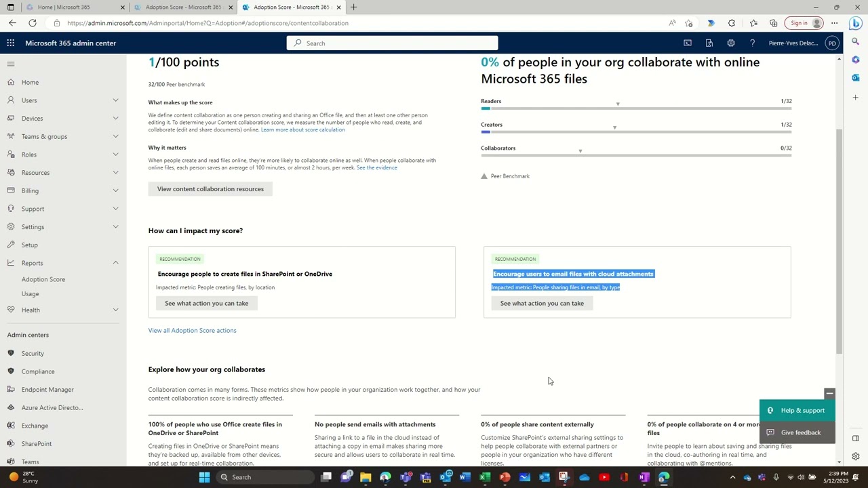This screenshot has width=868, height=488.
Task: Open the PD account avatar menu
Action: 832,43
